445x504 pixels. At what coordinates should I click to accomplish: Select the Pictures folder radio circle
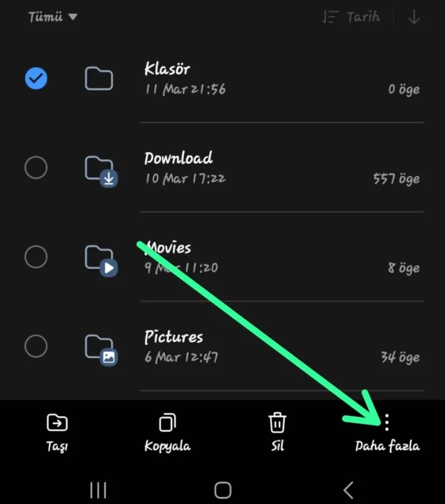pos(36,346)
